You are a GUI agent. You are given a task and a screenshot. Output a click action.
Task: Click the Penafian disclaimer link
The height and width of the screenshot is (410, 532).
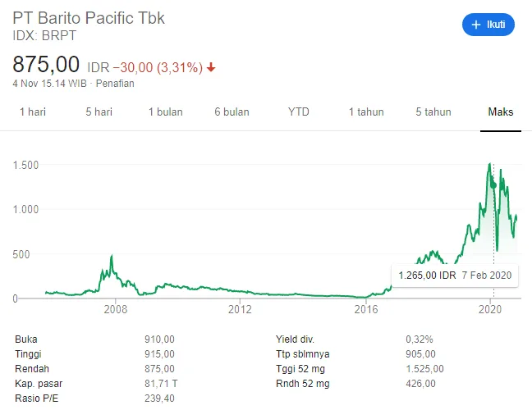(115, 84)
